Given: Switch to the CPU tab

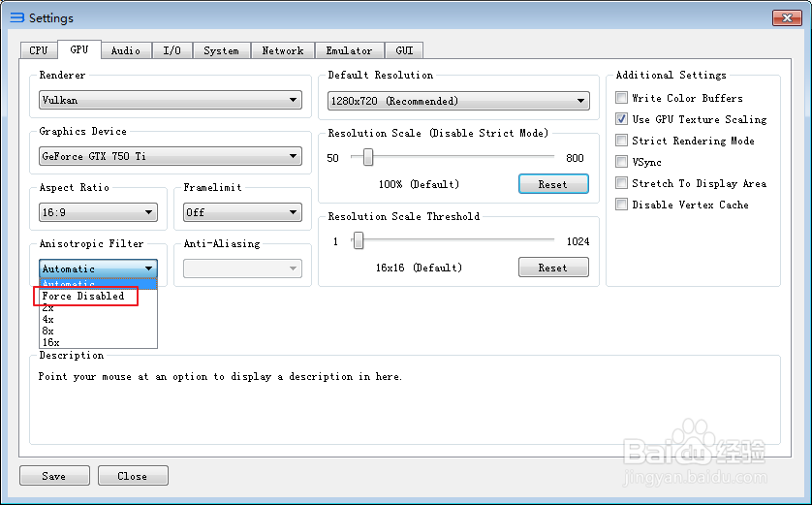Looking at the screenshot, I should tap(39, 50).
